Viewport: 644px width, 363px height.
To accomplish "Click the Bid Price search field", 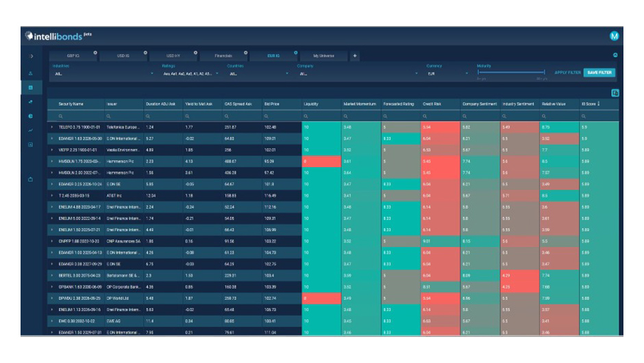I will coord(282,116).
